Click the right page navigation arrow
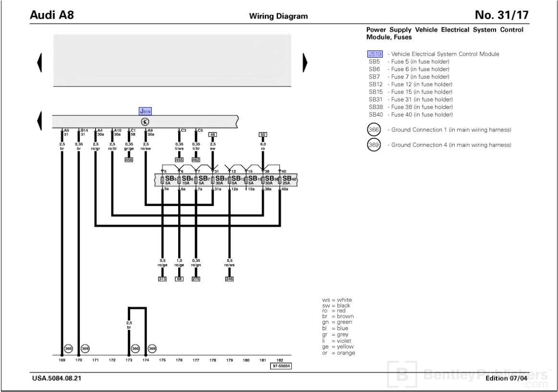The height and width of the screenshot is (392, 558). tap(305, 61)
